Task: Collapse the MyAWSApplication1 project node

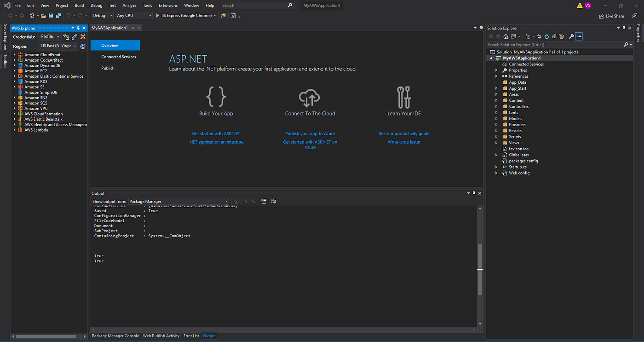Action: click(490, 58)
